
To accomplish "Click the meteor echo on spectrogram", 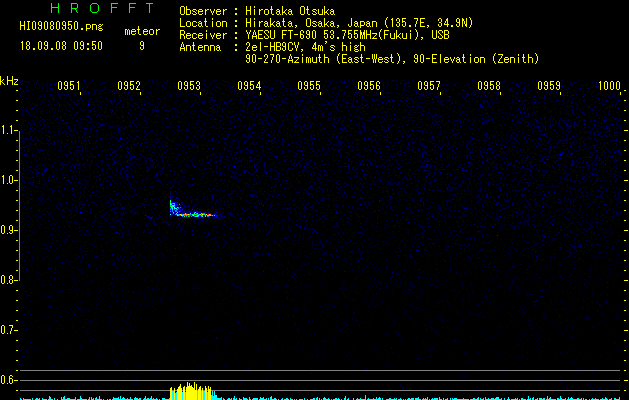I will click(193, 209).
